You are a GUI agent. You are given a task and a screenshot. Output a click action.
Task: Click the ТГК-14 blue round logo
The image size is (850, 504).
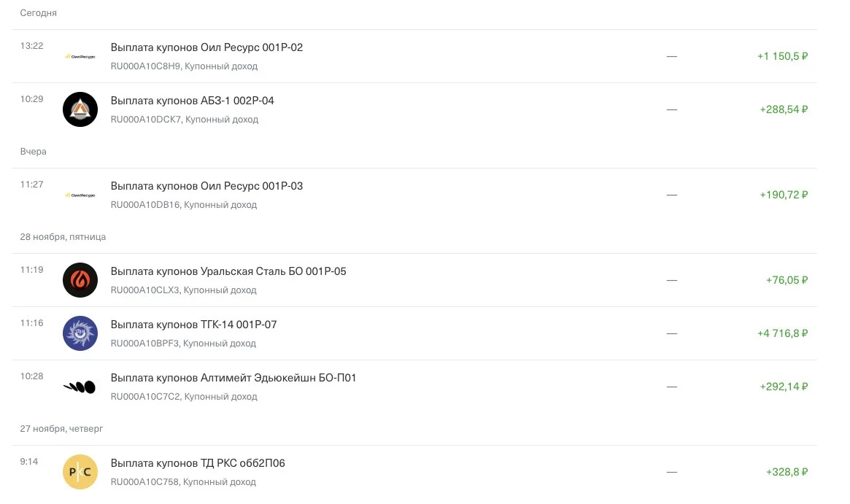click(x=80, y=333)
